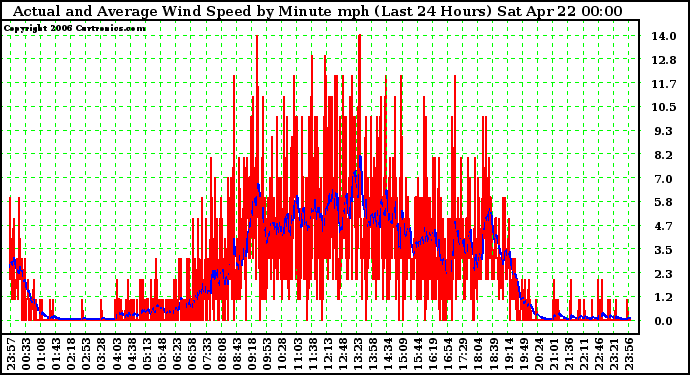Click the 17:29 time label

(x=463, y=353)
